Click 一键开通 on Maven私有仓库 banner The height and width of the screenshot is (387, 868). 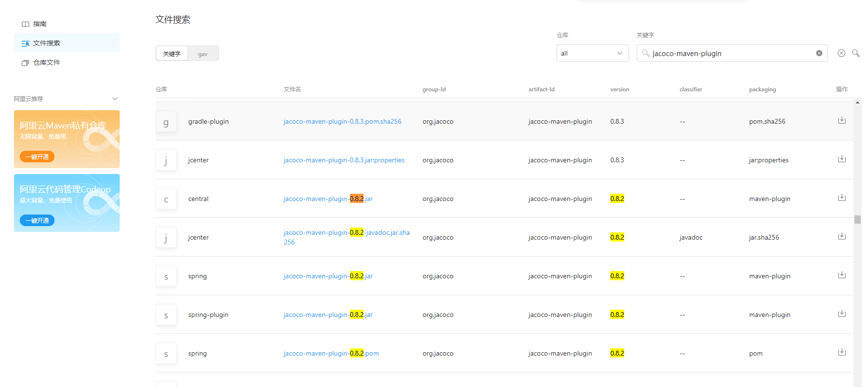[37, 157]
